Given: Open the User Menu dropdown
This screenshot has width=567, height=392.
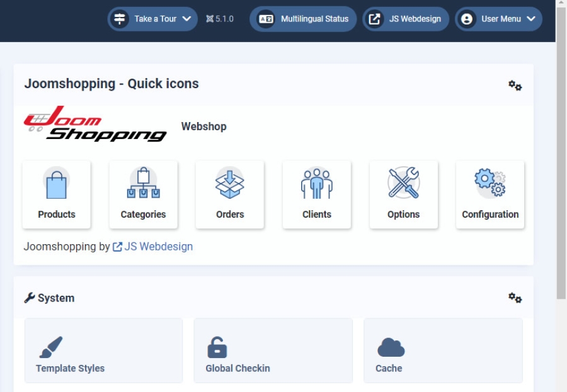Looking at the screenshot, I should [x=498, y=19].
